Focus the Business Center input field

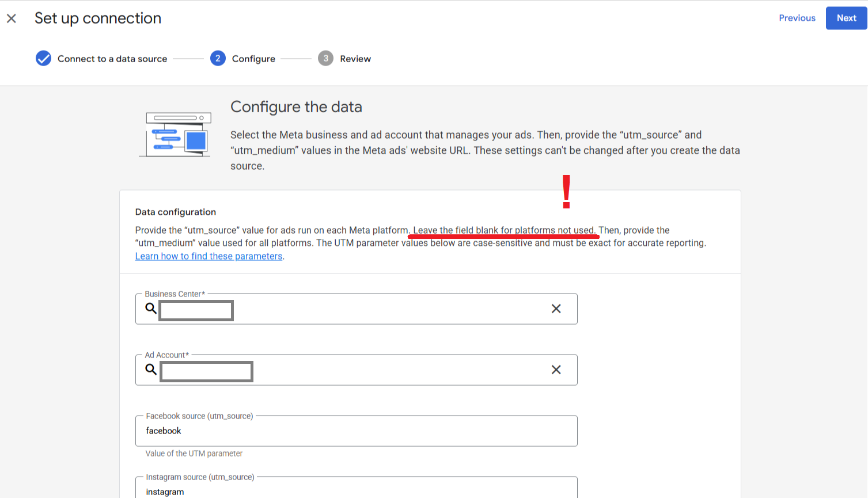357,310
